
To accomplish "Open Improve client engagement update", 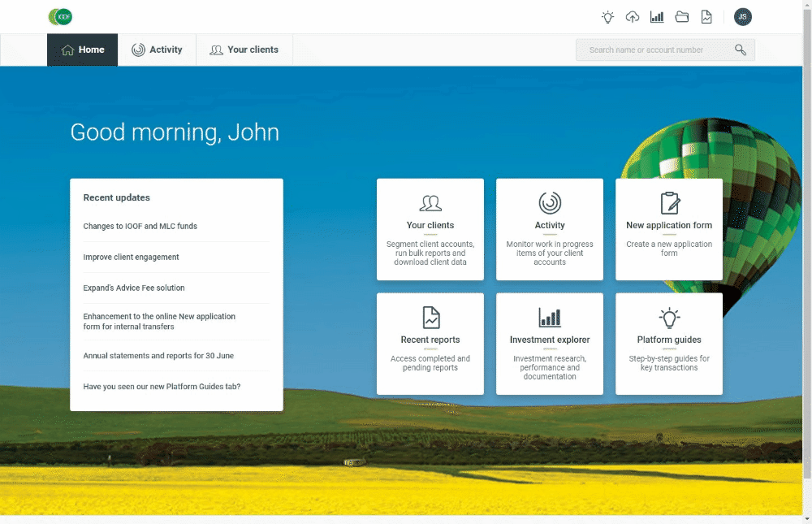I will 131,257.
